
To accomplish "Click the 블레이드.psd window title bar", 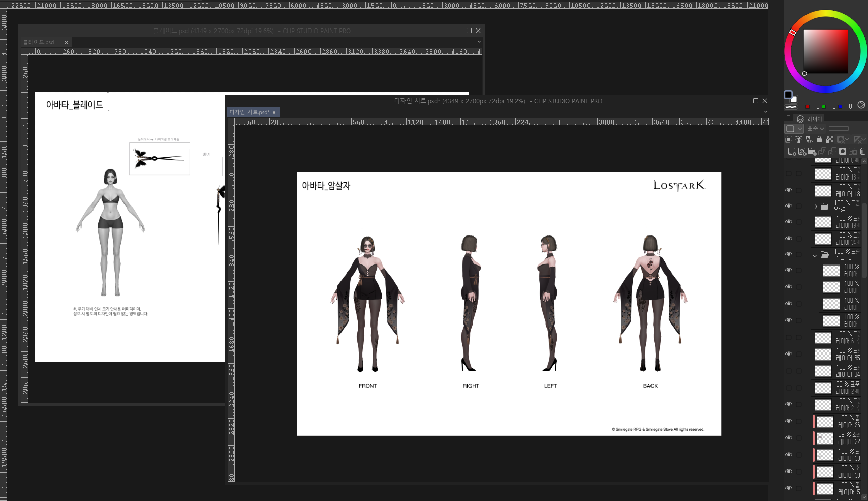I will click(x=252, y=31).
